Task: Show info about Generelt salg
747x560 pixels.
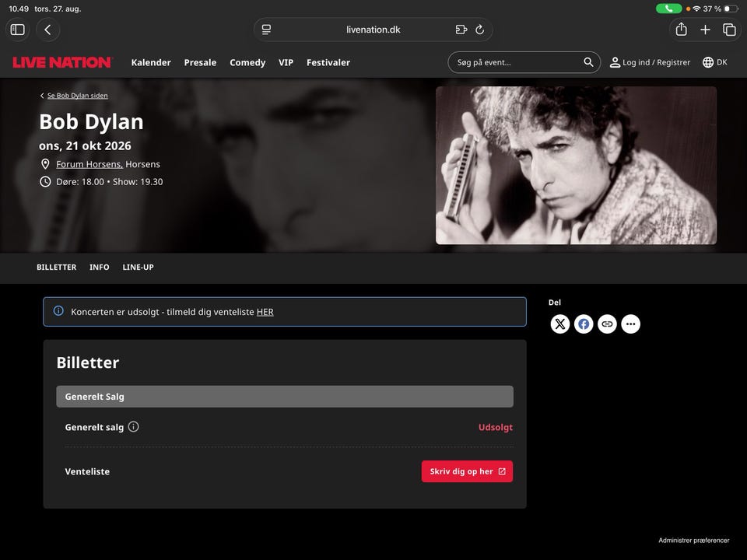Action: tap(133, 427)
